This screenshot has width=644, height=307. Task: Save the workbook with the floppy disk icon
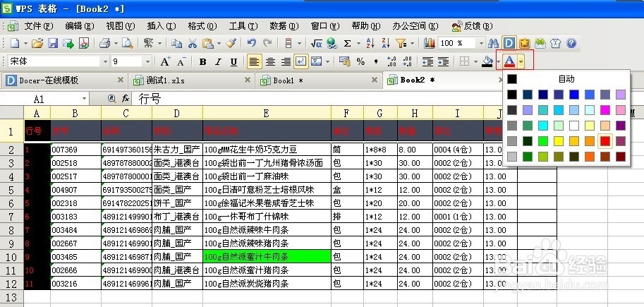click(53, 43)
